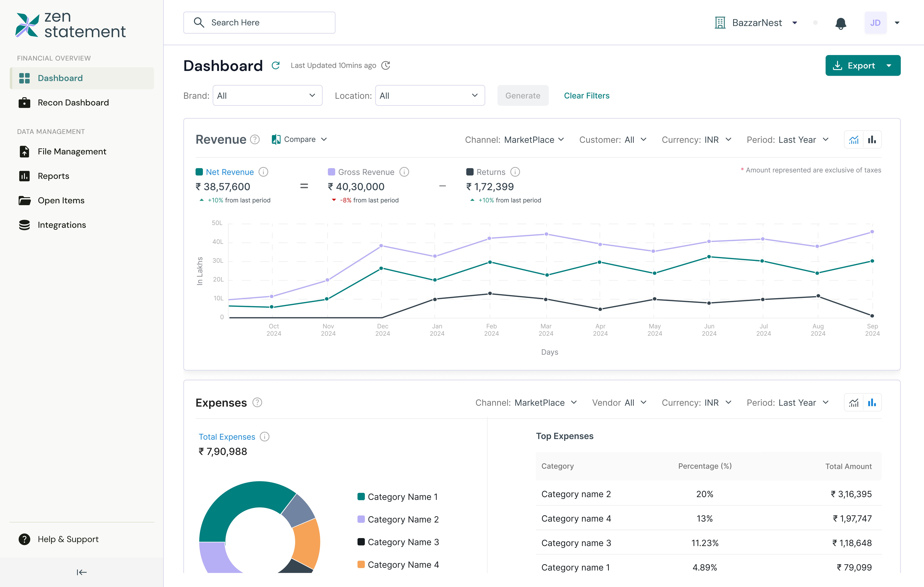Switch Expenses chart to line view

point(853,403)
